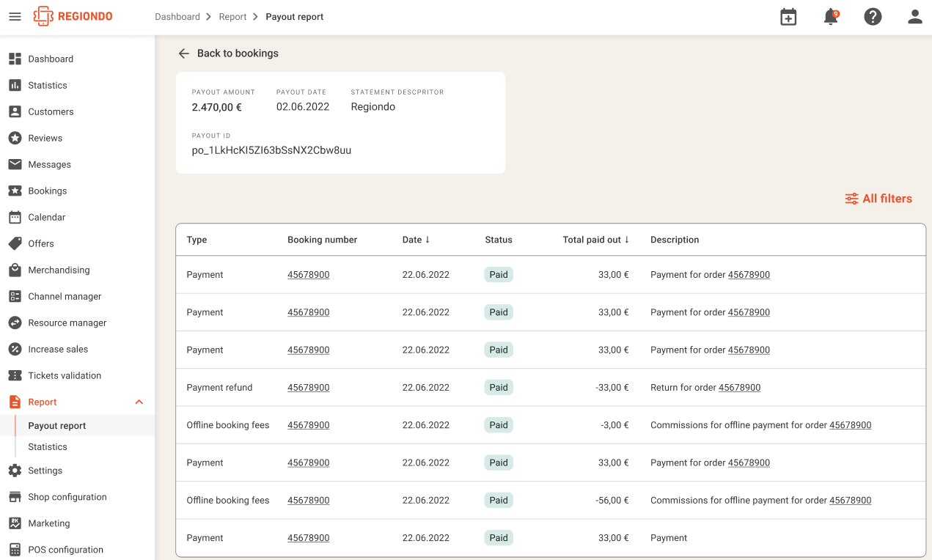Click the Marketing sidebar icon

click(15, 523)
